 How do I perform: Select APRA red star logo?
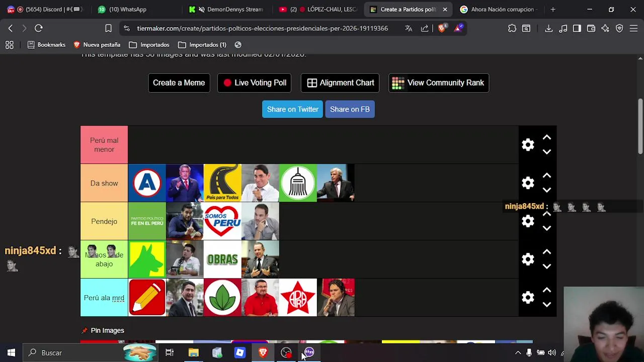298,298
